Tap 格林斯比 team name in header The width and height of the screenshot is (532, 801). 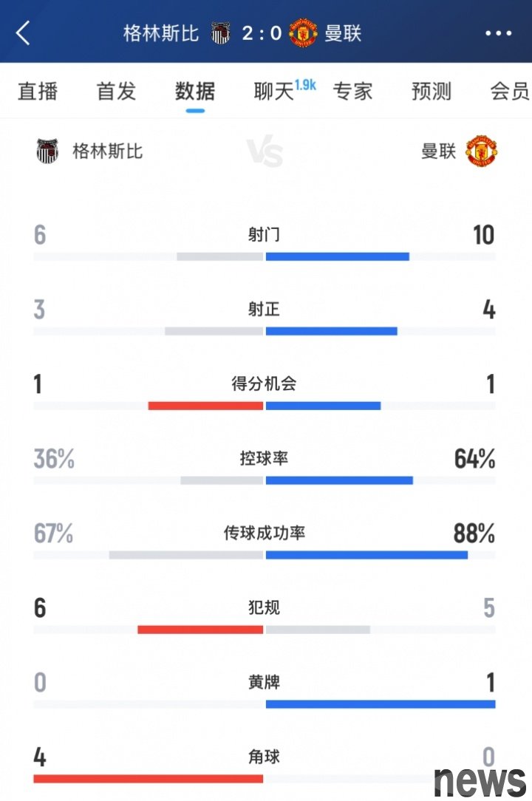click(161, 34)
